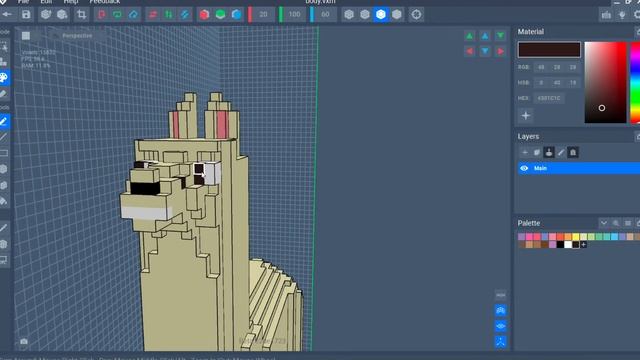640x360 pixels.
Task: Click the red left triangle arrow
Action: click(x=470, y=51)
